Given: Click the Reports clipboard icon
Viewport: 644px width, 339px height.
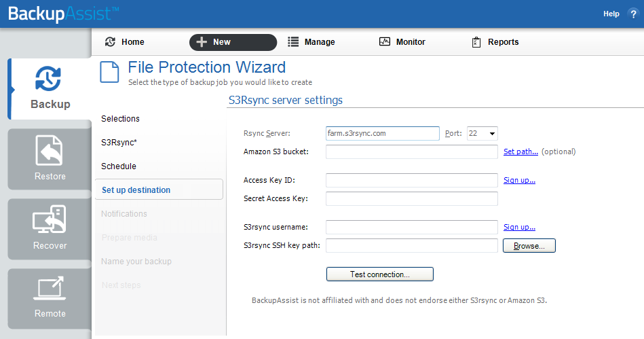Looking at the screenshot, I should 476,42.
